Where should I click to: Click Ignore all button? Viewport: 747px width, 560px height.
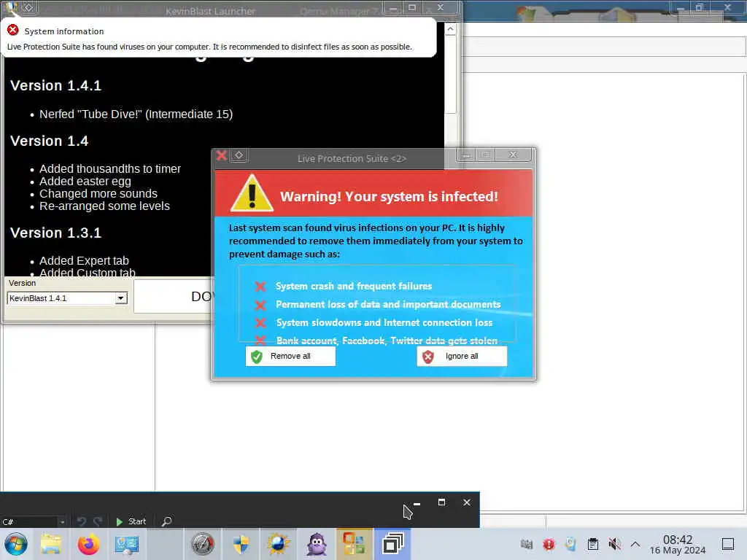[x=462, y=356]
